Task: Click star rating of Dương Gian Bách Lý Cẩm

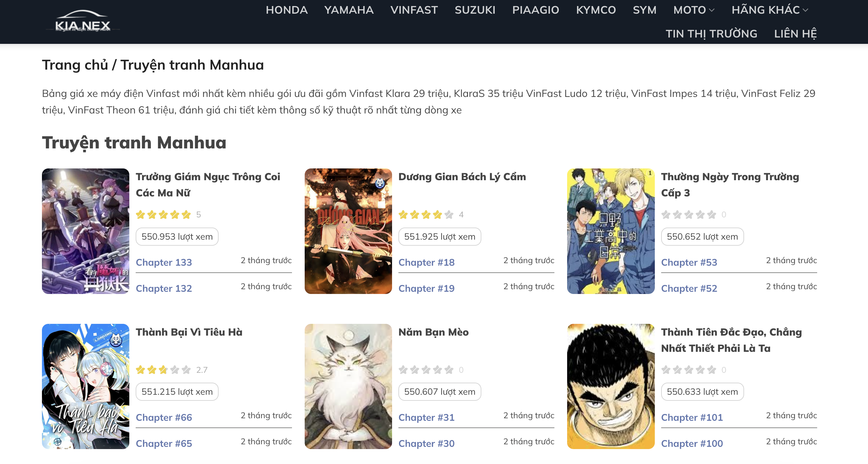Action: (426, 215)
